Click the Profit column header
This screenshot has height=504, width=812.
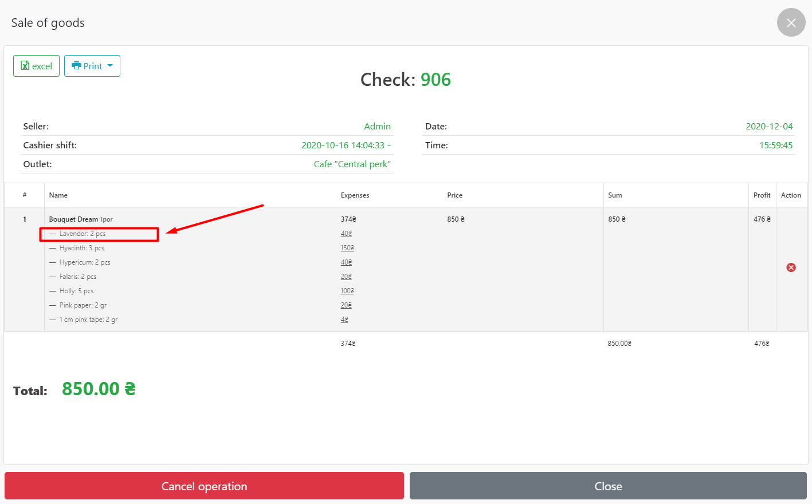[762, 195]
